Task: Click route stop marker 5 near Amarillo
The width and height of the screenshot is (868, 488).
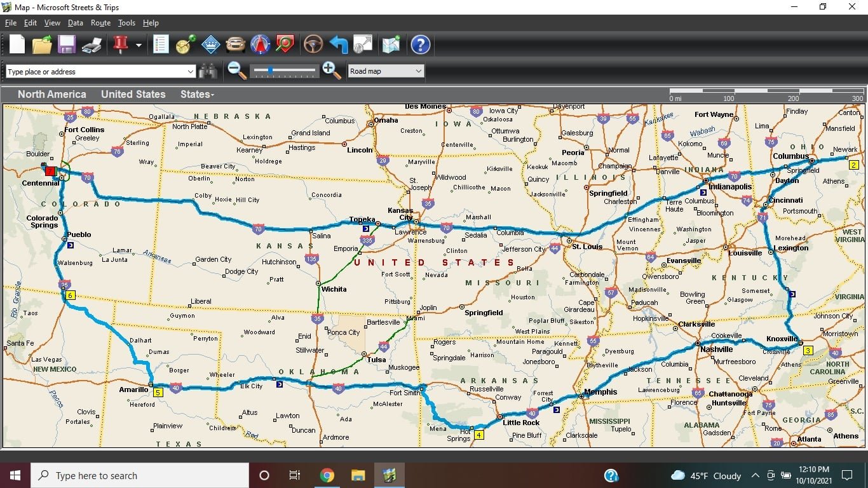Action: 158,392
